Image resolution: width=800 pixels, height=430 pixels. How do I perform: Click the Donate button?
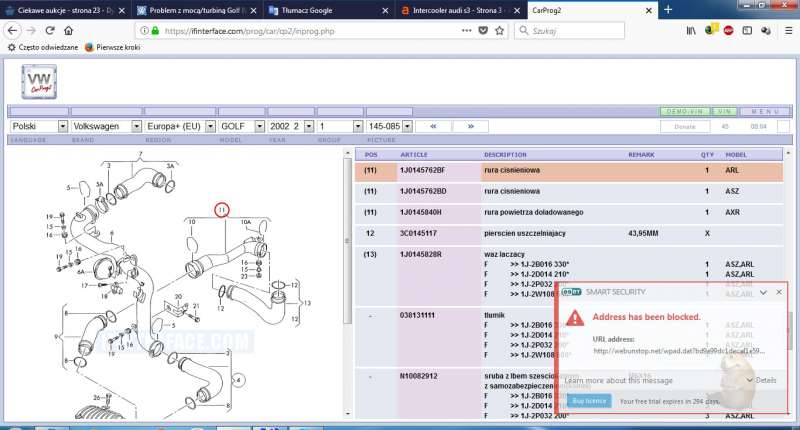(685, 127)
